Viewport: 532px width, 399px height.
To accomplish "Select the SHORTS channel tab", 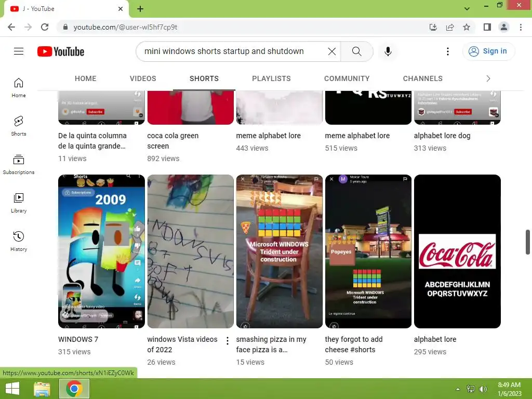I will [x=204, y=78].
